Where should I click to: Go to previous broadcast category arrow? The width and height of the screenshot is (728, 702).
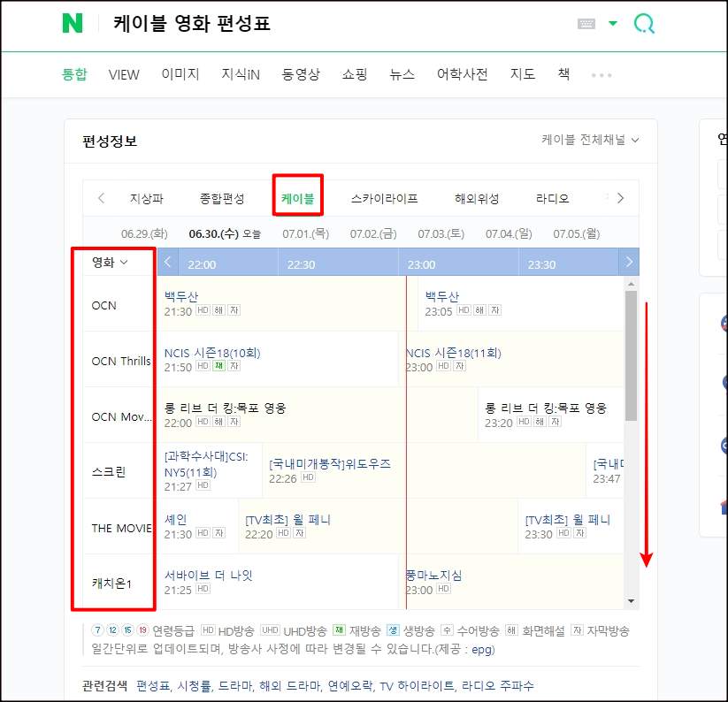[x=101, y=198]
